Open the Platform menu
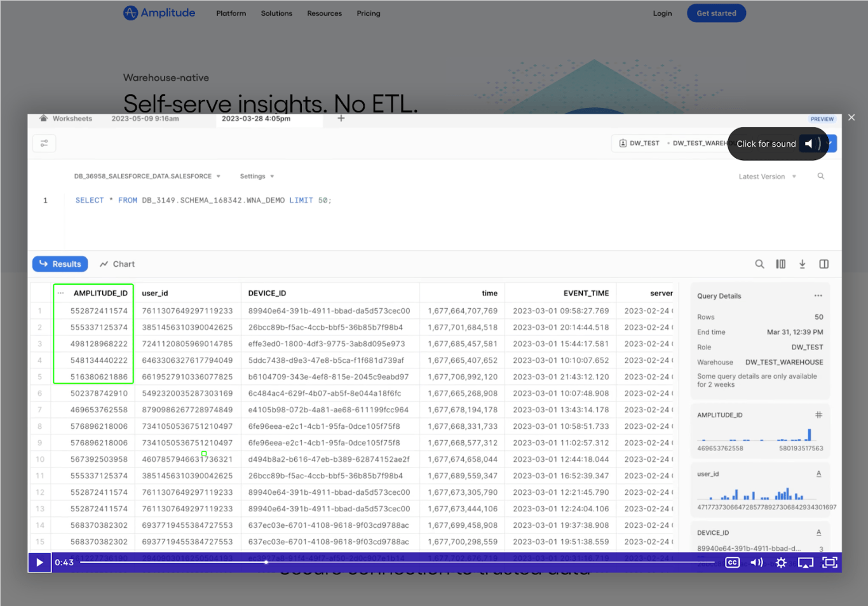This screenshot has height=606, width=868. (x=231, y=13)
